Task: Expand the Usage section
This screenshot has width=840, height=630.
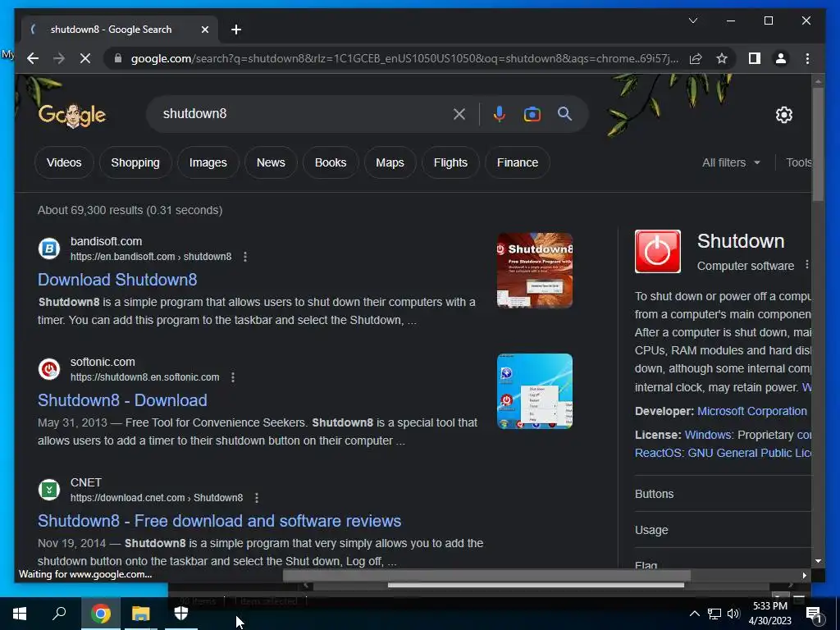Action: coord(723,530)
